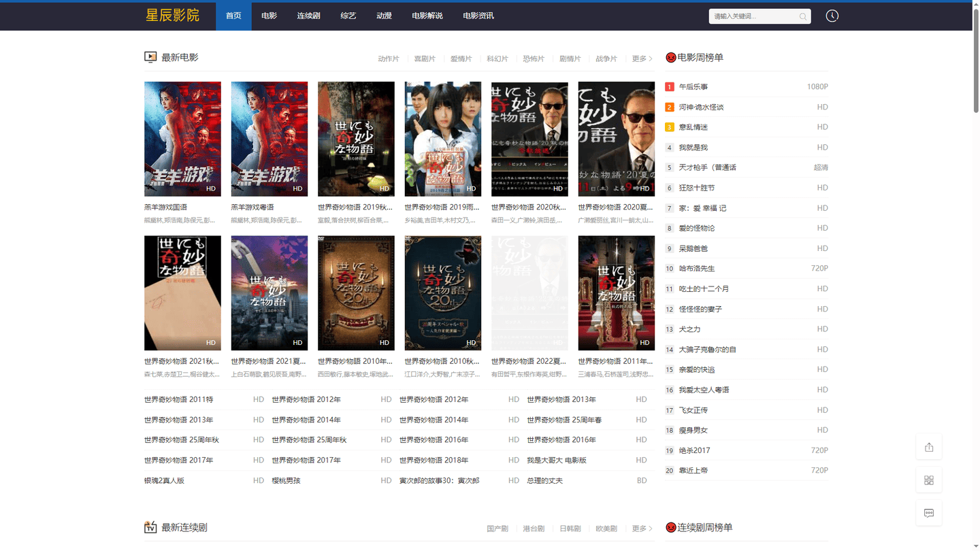Click the 最新连续剧 TV icon
Viewport: 980px width, 551px height.
point(150,527)
